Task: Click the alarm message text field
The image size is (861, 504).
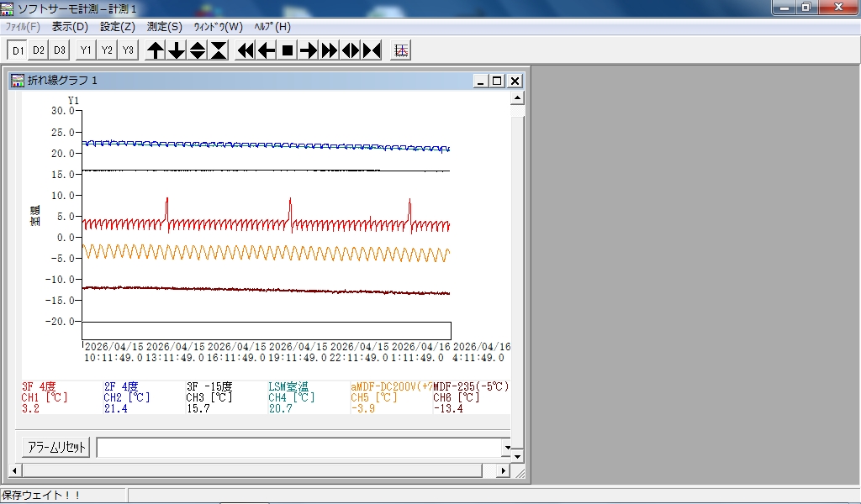Action: click(298, 447)
